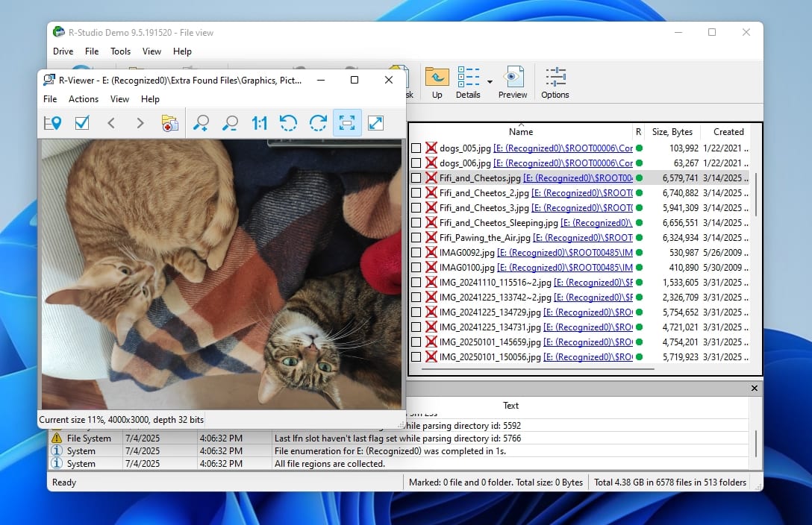Click the size value 6,579,741
The image size is (812, 525).
pyautogui.click(x=681, y=178)
